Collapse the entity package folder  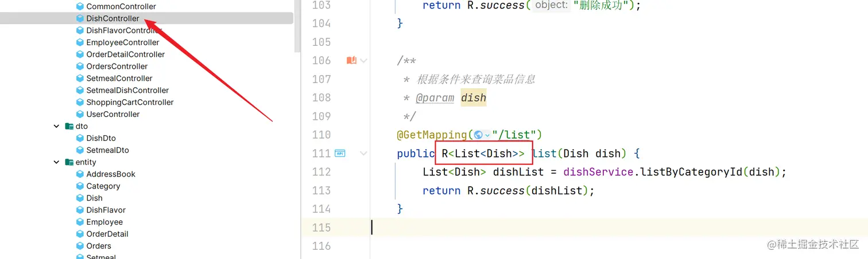coord(56,162)
